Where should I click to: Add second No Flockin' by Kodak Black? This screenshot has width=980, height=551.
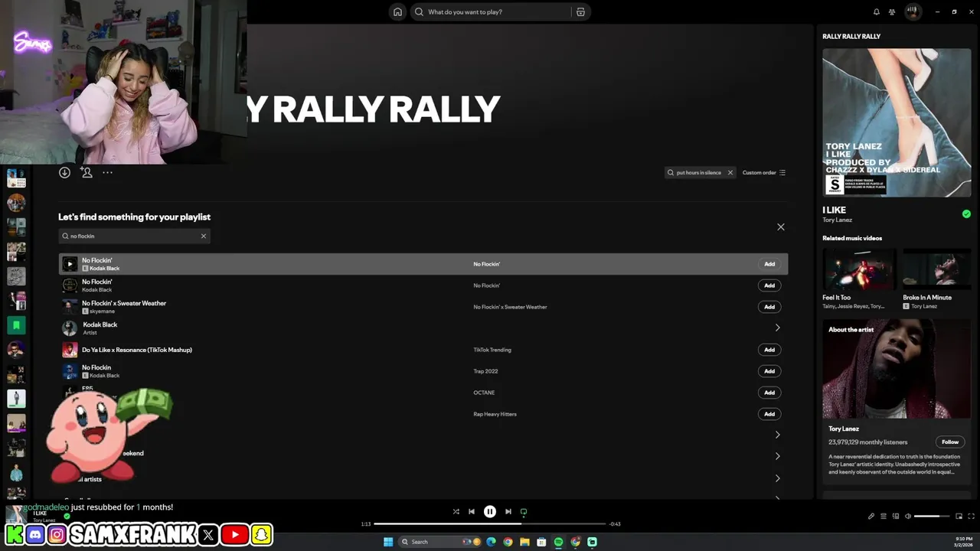(x=769, y=285)
